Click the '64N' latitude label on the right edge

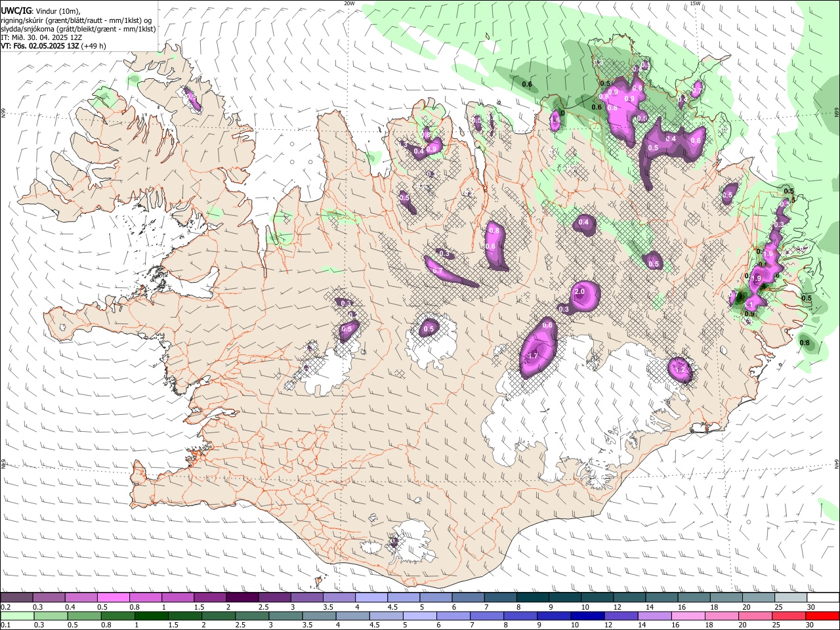[837, 464]
